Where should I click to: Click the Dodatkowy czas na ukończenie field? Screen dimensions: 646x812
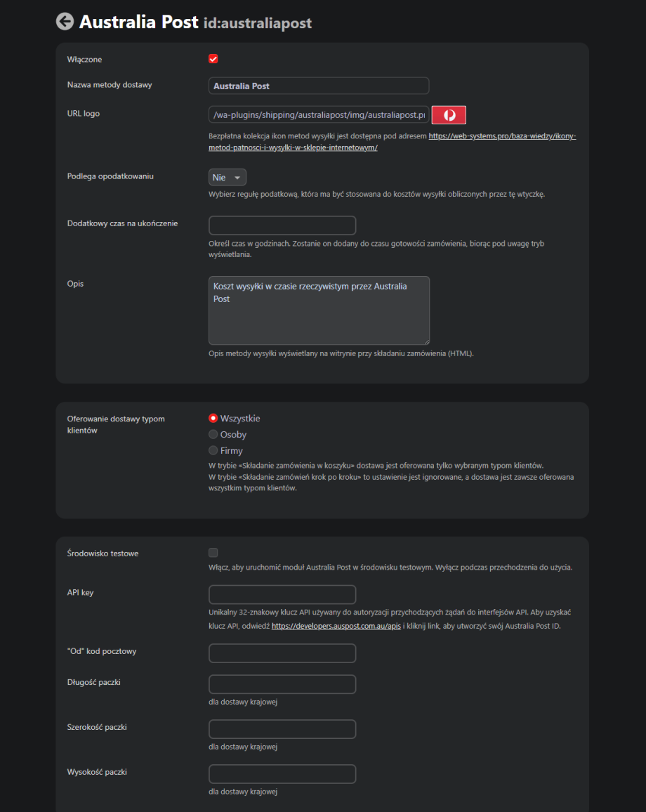point(282,225)
